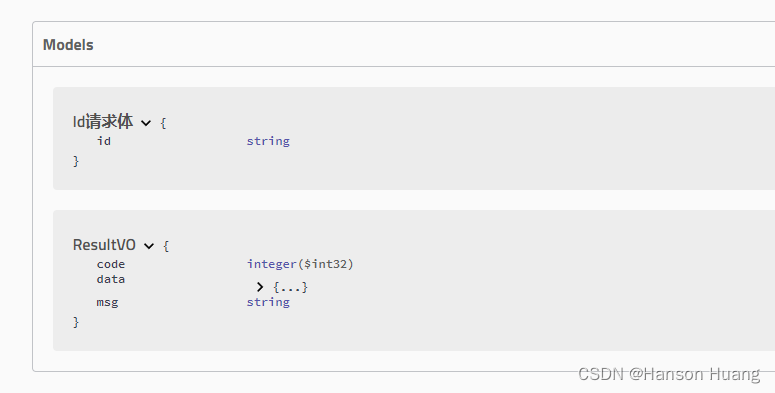The height and width of the screenshot is (393, 775).
Task: Click the ResultVO model title
Action: coord(104,245)
